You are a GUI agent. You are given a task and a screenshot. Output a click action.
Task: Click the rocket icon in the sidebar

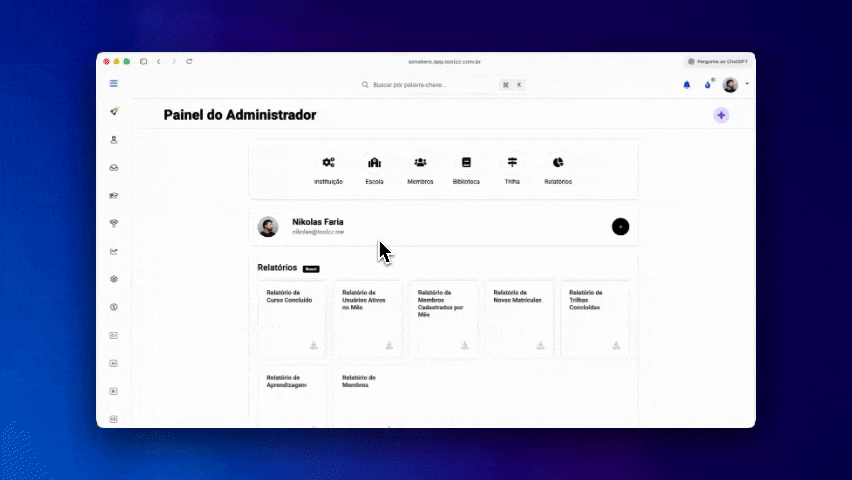pyautogui.click(x=114, y=111)
